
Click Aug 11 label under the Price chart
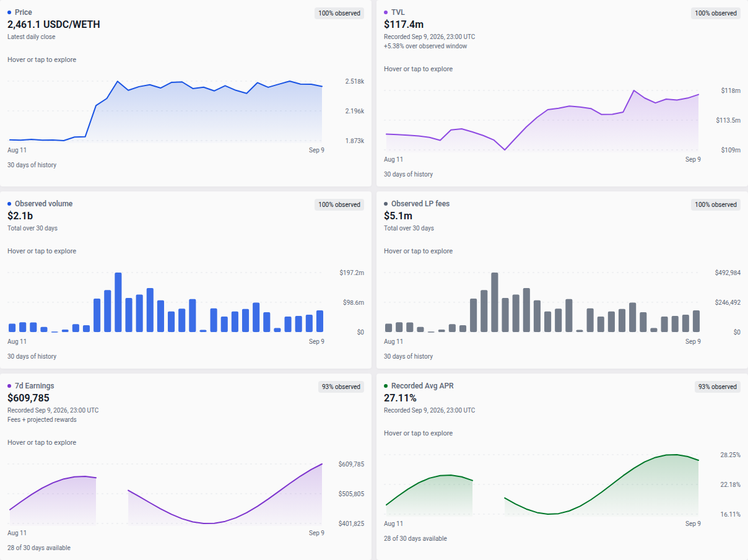(17, 150)
